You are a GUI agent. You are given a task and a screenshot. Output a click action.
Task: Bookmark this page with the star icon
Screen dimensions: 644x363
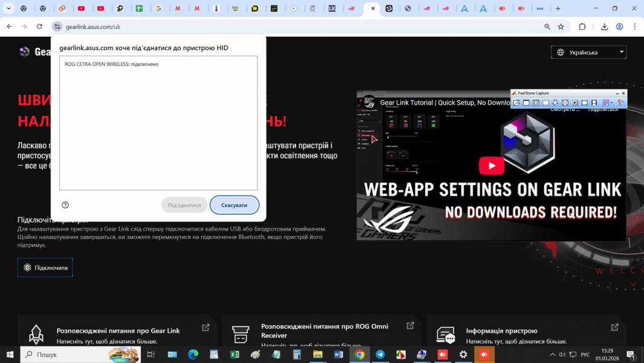pyautogui.click(x=561, y=27)
